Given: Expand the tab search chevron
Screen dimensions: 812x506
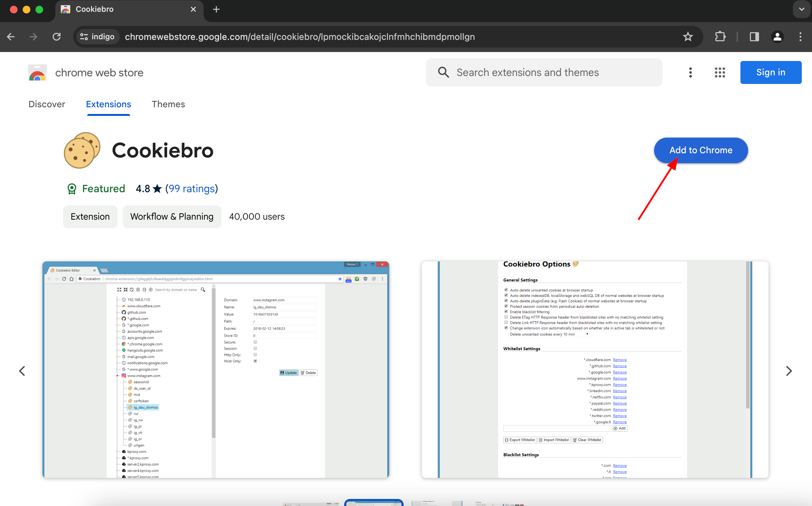Looking at the screenshot, I should [801, 9].
